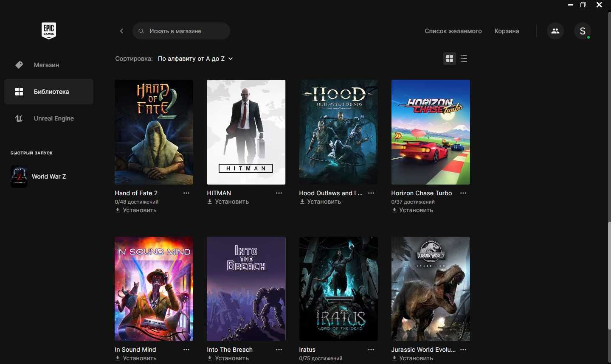Install HITMAN

(228, 202)
